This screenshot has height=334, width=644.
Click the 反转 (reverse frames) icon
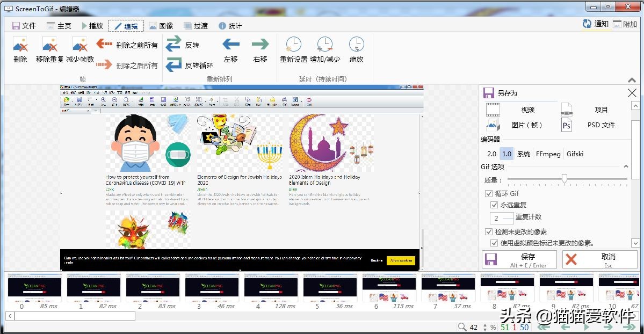pos(173,45)
